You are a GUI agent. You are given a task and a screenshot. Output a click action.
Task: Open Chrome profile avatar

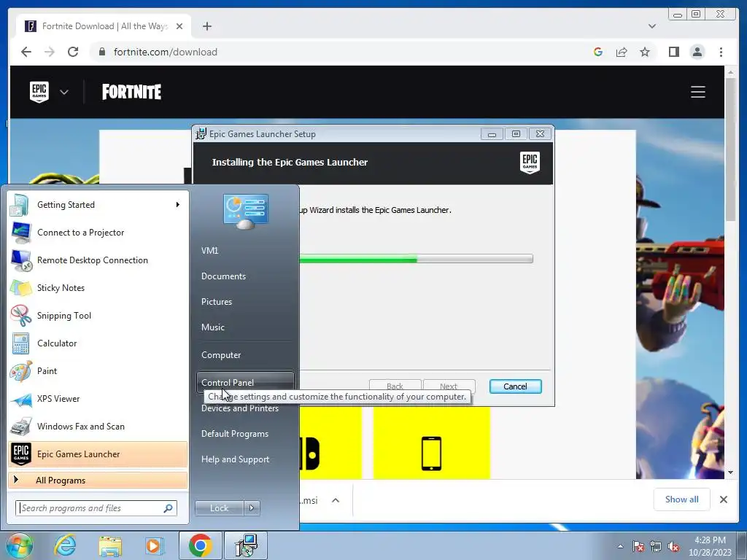[697, 52]
